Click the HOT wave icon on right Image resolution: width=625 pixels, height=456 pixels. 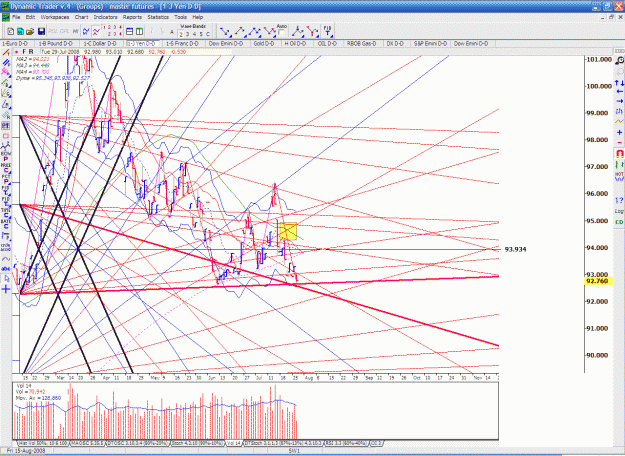coord(619,177)
